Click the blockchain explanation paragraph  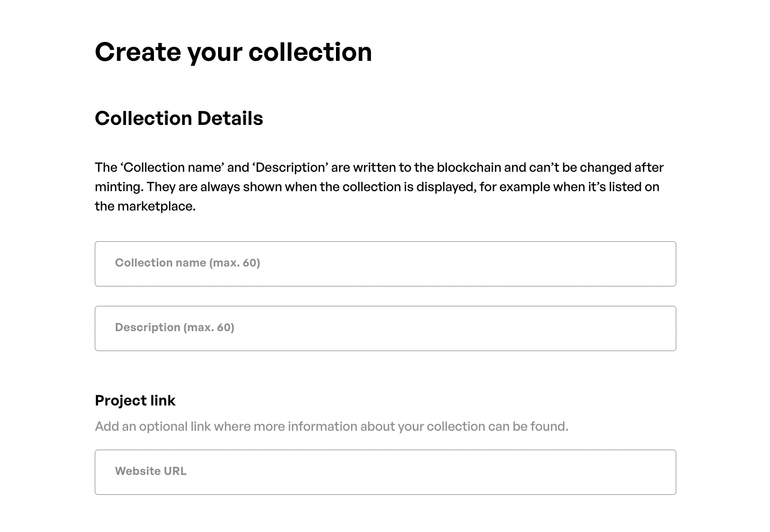click(377, 187)
